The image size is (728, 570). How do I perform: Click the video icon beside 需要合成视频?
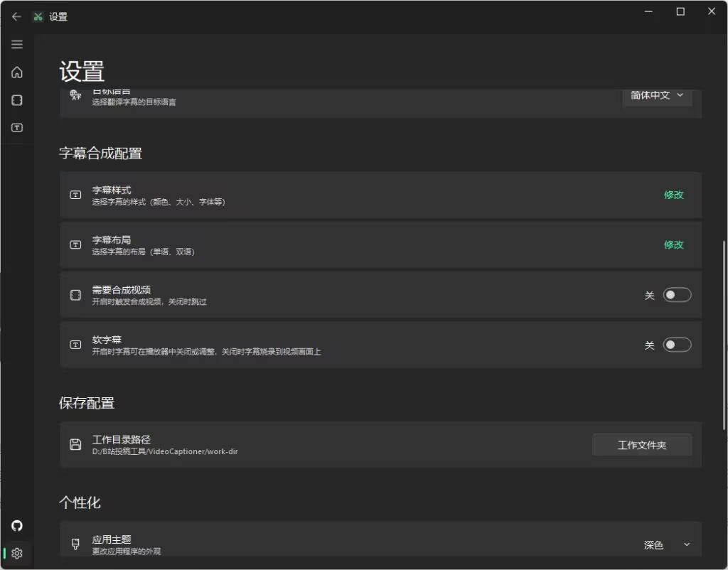[x=75, y=294]
